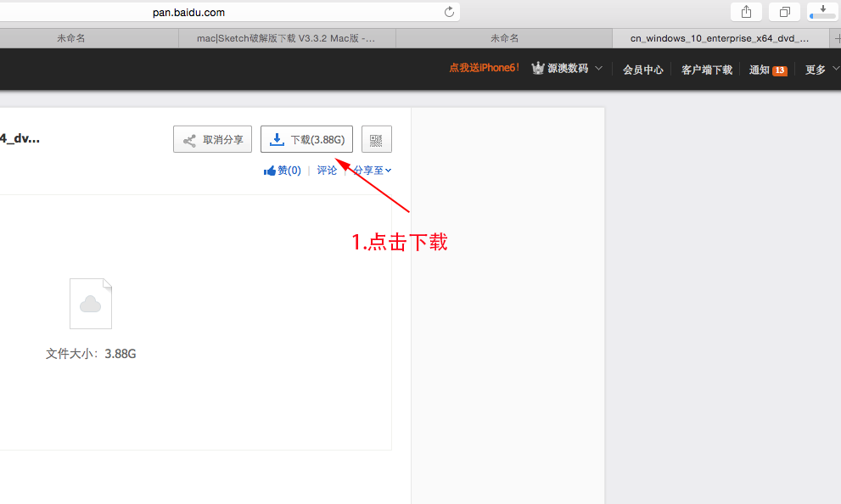
Task: Click the crown icon beside 源澳数码
Action: [537, 68]
